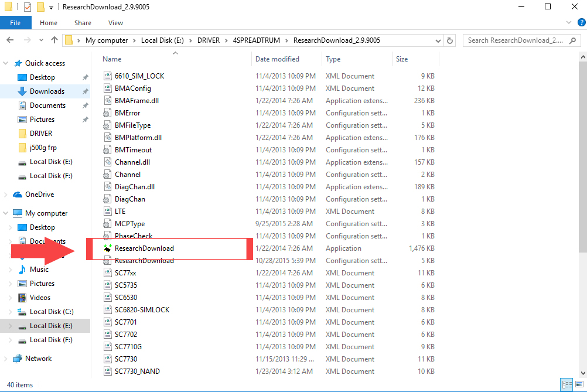Select the SC77xx file name
The height and width of the screenshot is (392, 587).
(126, 273)
